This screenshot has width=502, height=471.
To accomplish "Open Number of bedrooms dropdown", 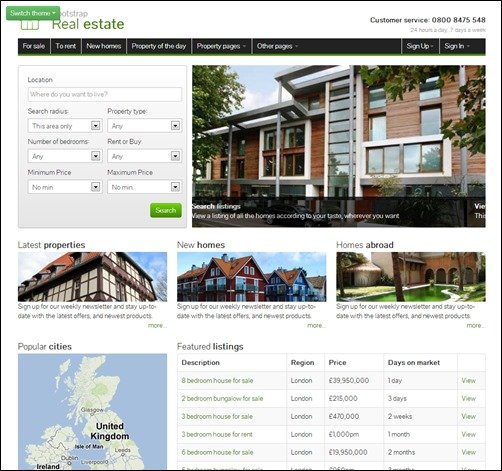I will click(65, 156).
